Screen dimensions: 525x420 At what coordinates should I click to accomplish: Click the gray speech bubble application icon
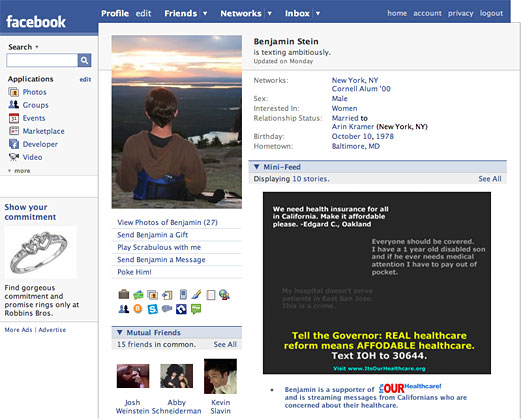tap(167, 308)
